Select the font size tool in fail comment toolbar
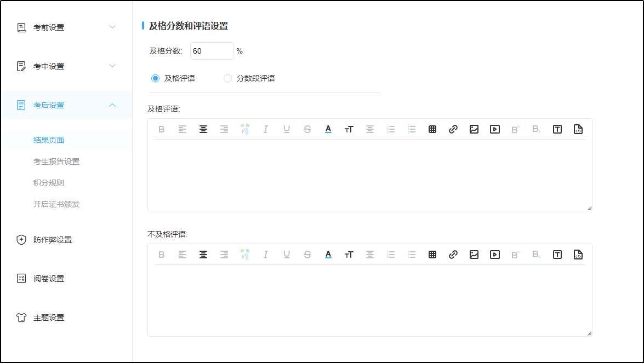The width and height of the screenshot is (644, 364). tap(349, 254)
